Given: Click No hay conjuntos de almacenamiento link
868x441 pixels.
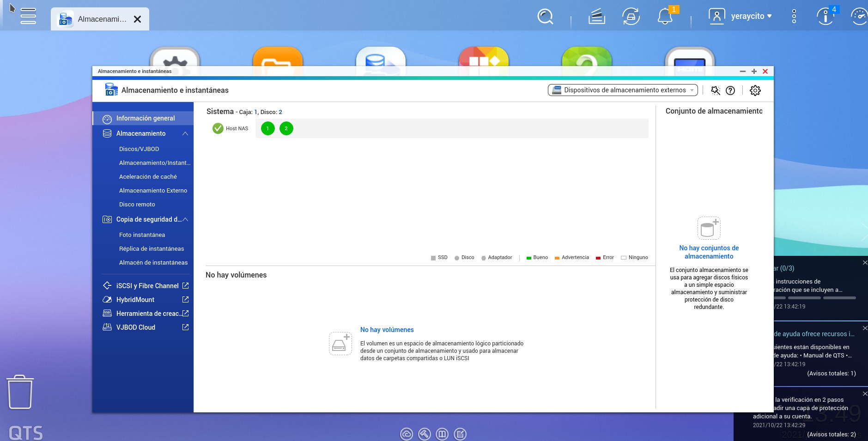Looking at the screenshot, I should (709, 252).
